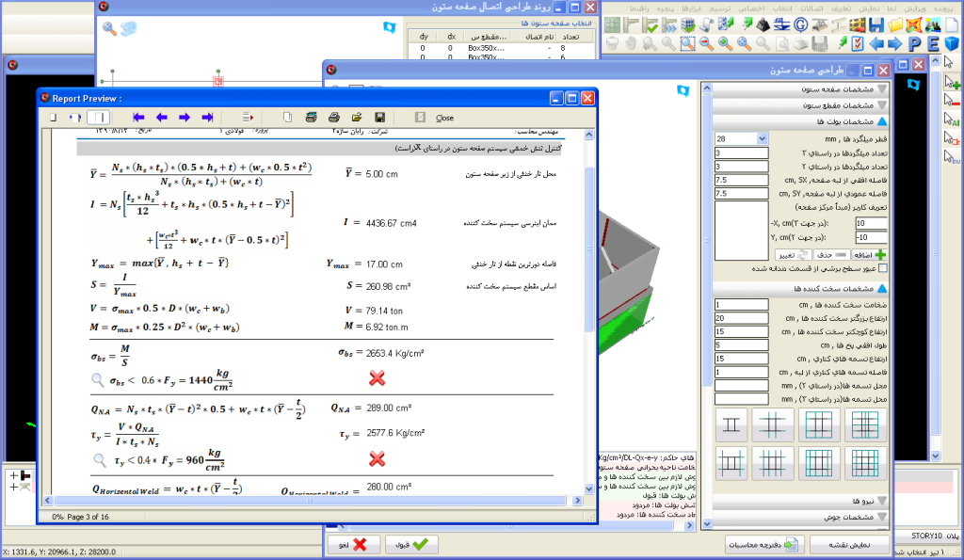
Task: Click the اضافه add button with plus
Action: pos(868,254)
